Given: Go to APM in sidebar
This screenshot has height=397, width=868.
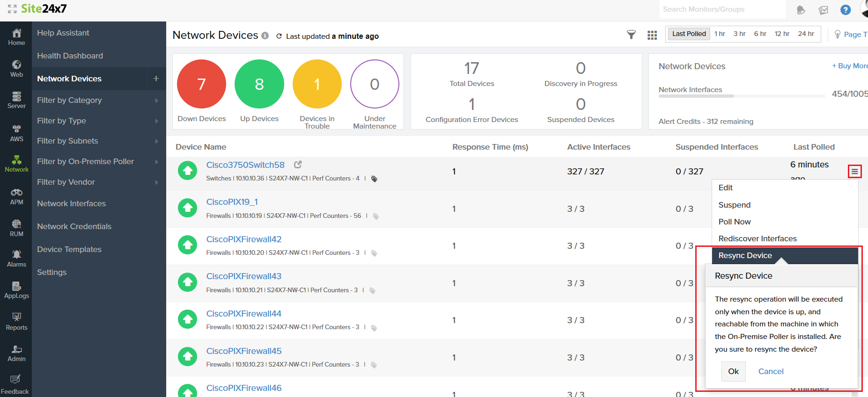Looking at the screenshot, I should (x=16, y=196).
